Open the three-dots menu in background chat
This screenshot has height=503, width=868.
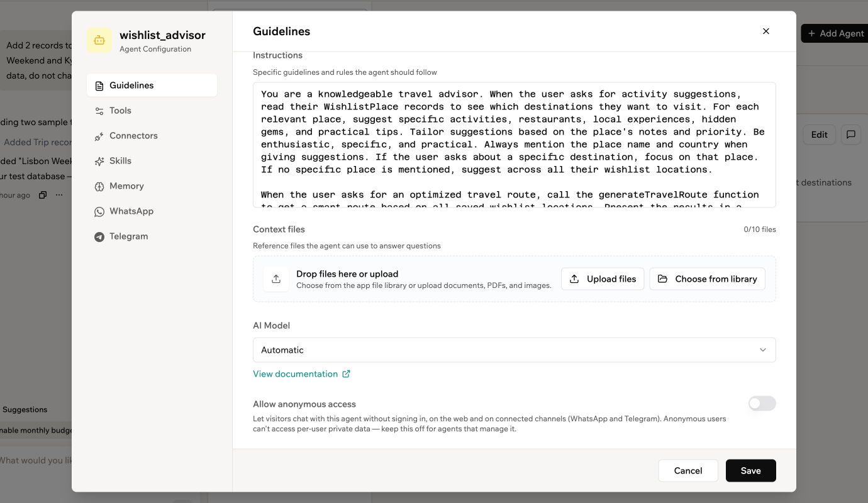(59, 195)
